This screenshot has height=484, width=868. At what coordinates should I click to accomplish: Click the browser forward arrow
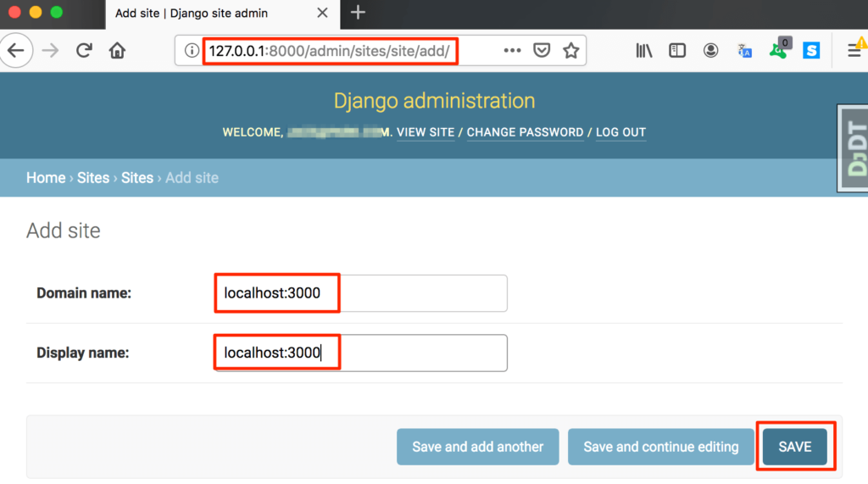click(x=50, y=50)
